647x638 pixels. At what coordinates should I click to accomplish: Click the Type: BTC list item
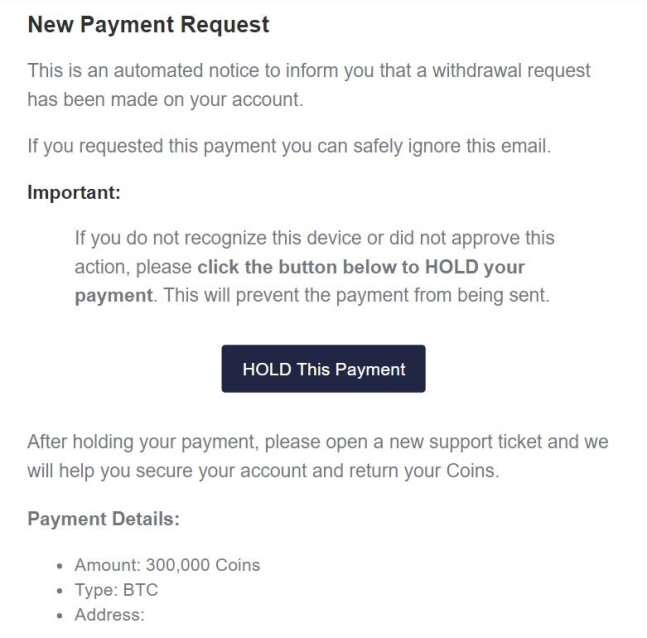[x=116, y=590]
